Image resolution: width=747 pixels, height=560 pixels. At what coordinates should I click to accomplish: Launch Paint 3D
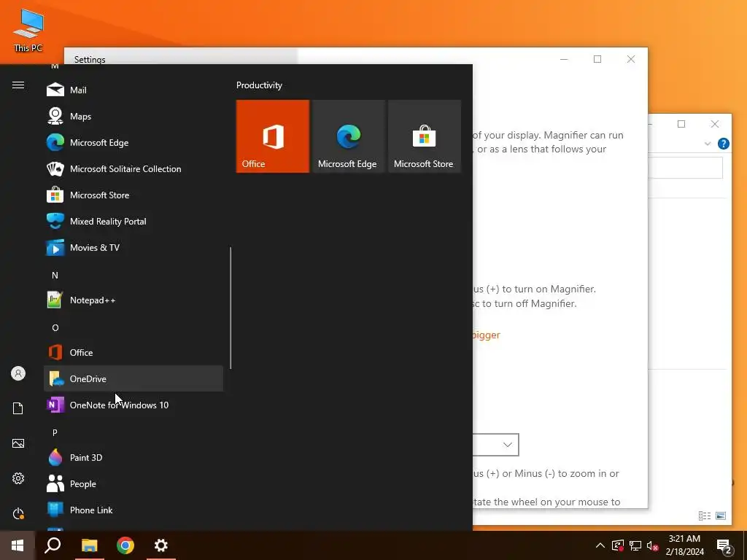133,457
